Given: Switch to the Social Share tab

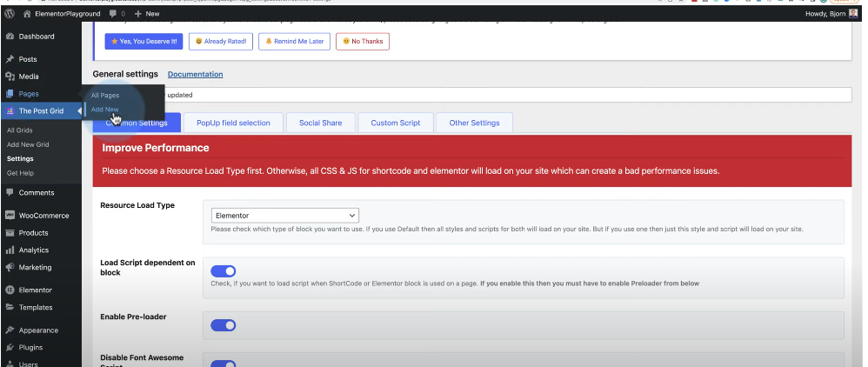Looking at the screenshot, I should click(x=321, y=123).
